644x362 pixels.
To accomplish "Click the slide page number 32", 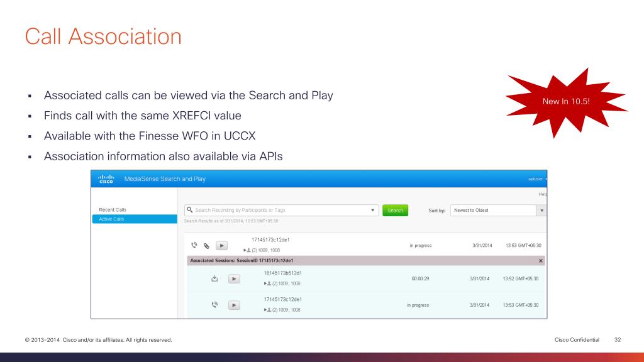I will tap(618, 340).
